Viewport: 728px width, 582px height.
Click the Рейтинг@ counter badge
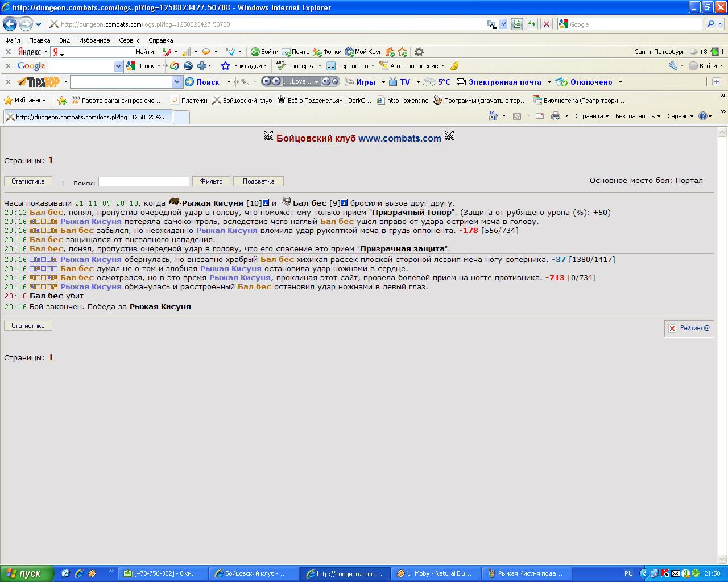[x=689, y=328]
